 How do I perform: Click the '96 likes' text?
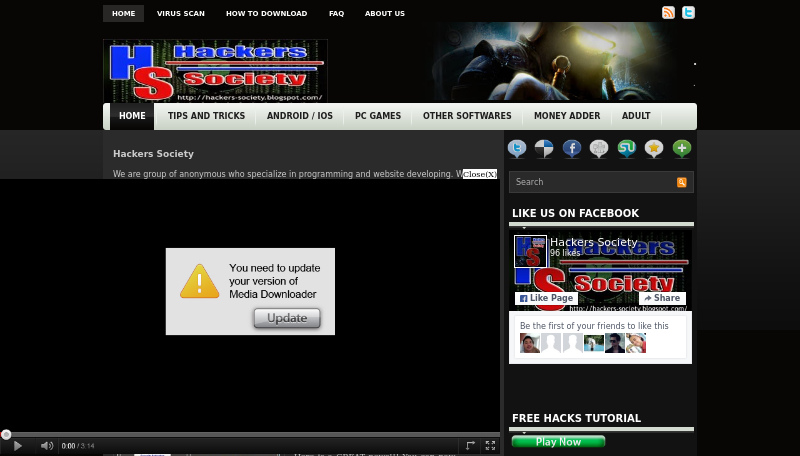pos(565,253)
